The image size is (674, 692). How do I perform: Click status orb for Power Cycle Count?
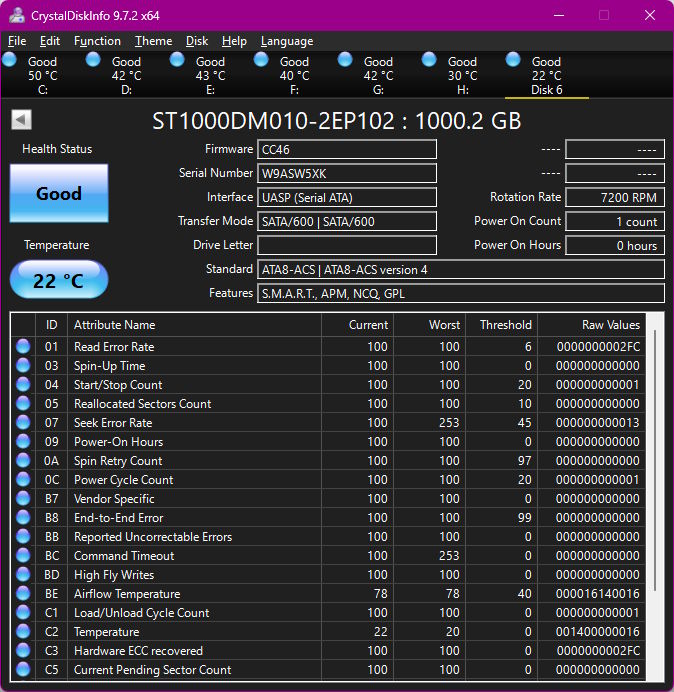click(x=23, y=479)
